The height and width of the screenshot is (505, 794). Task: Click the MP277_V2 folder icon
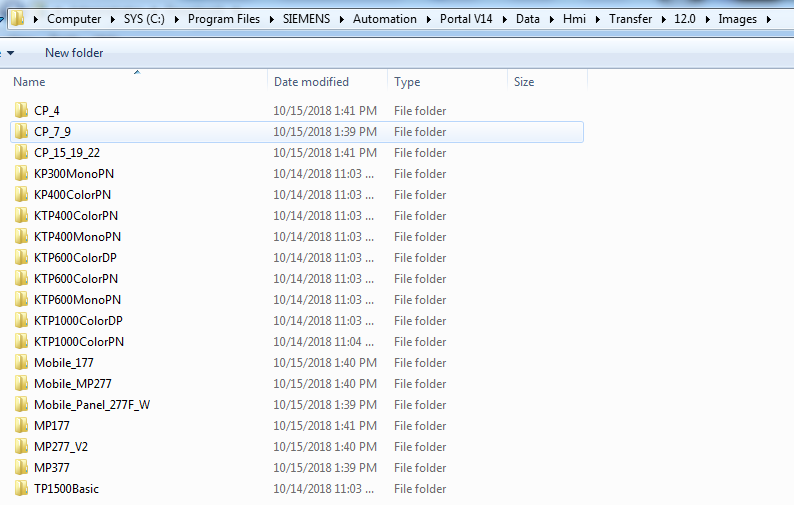(x=21, y=446)
